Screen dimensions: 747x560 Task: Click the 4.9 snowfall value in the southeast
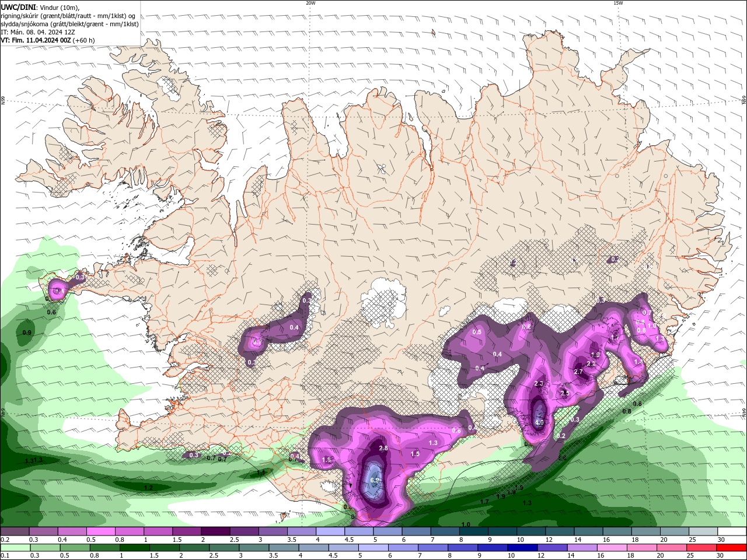click(x=539, y=422)
